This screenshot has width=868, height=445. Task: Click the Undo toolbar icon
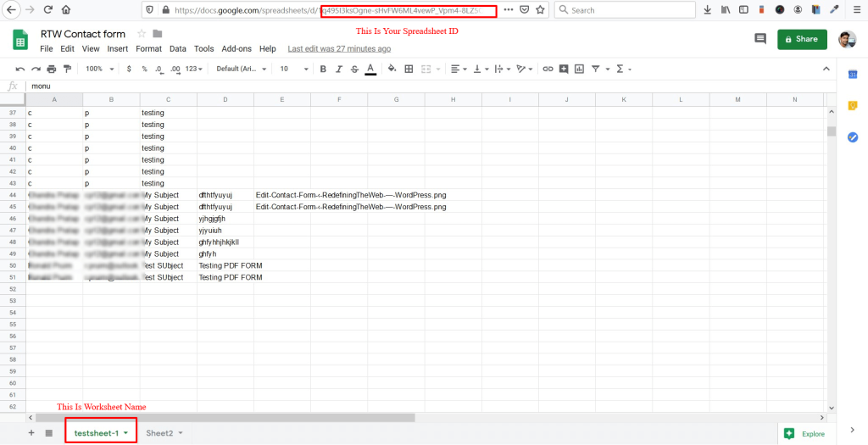pyautogui.click(x=20, y=70)
